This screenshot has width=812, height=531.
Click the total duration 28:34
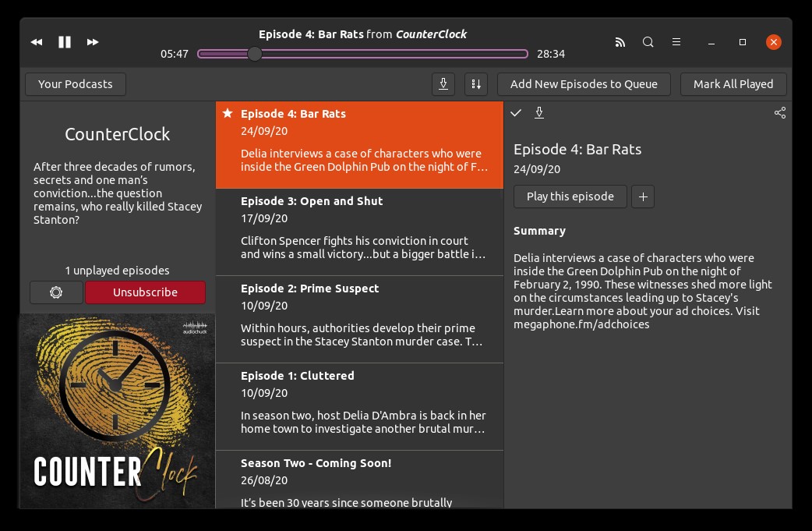point(551,54)
